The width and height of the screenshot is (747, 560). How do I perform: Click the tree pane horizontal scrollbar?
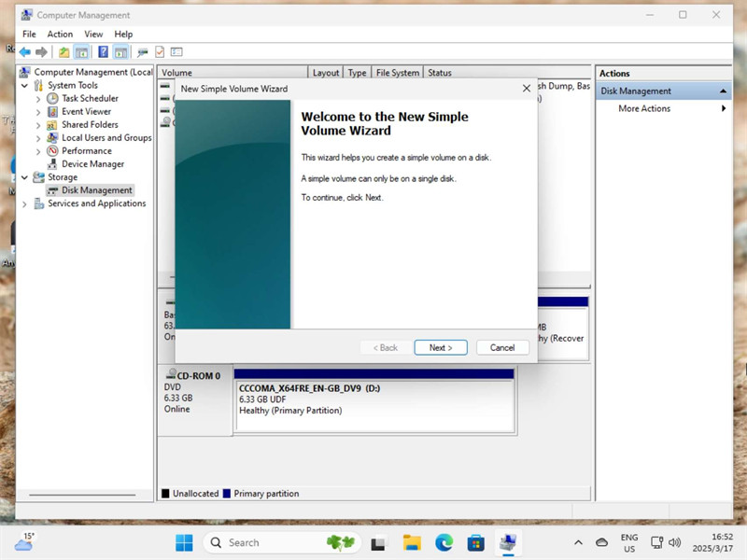click(x=83, y=495)
